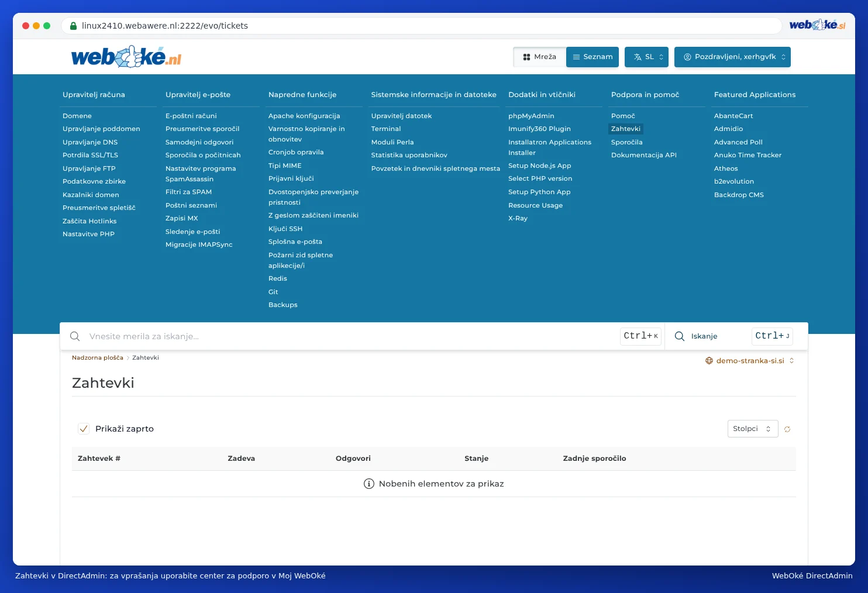Sort by Zahtevek # column header

pos(99,458)
